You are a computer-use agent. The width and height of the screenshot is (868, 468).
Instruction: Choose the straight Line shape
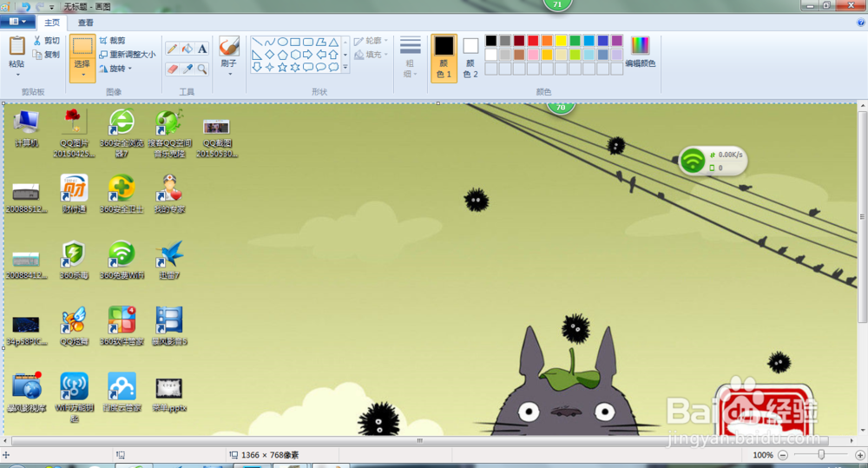tap(257, 42)
